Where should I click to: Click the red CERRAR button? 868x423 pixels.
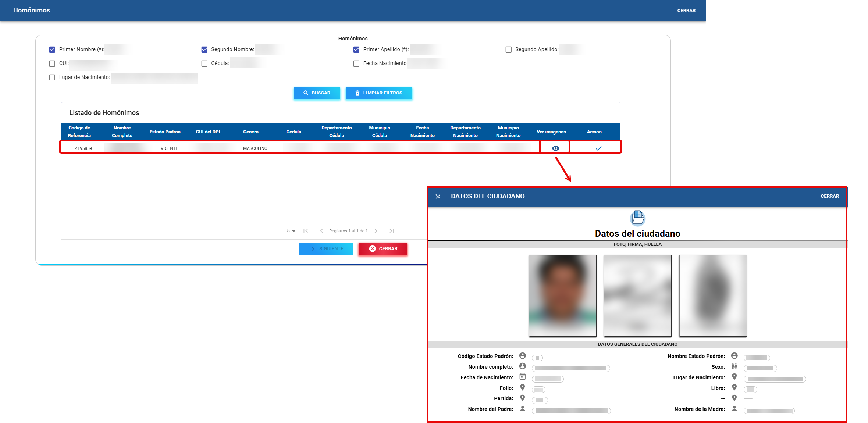point(383,249)
